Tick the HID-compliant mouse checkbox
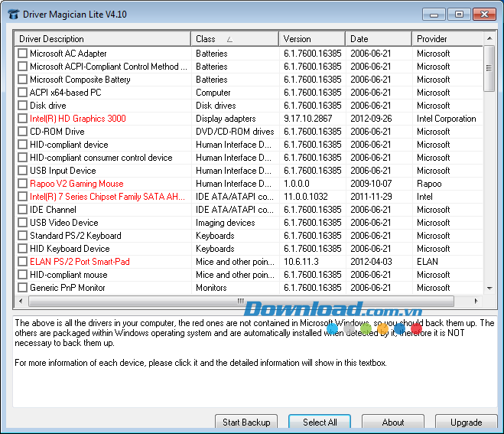 [x=22, y=275]
